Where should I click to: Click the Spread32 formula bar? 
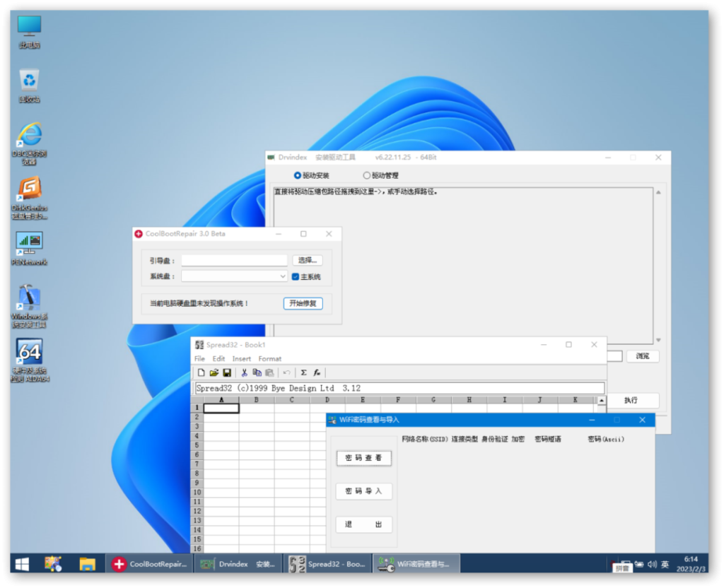(399, 388)
